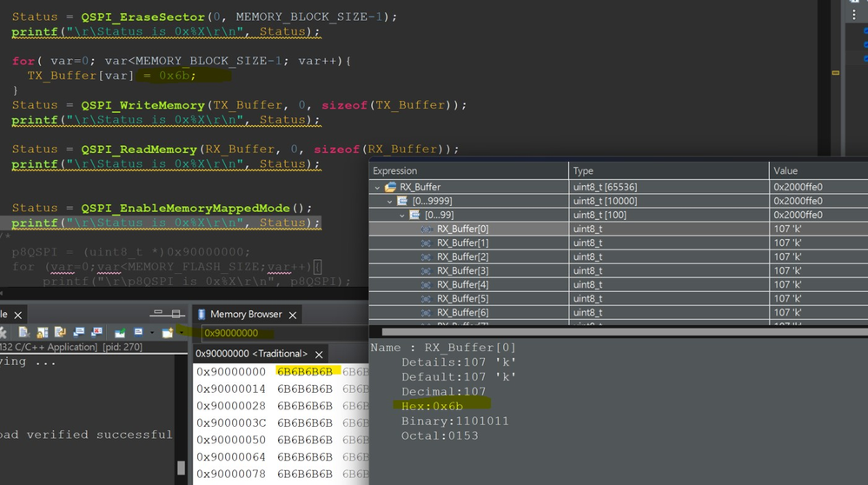The height and width of the screenshot is (485, 868).
Task: Collapse the RX_Buffer expression tree
Action: point(377,187)
